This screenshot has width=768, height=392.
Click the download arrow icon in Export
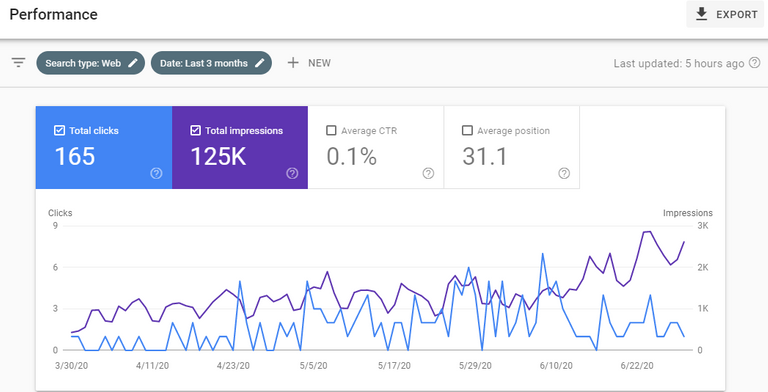click(701, 14)
